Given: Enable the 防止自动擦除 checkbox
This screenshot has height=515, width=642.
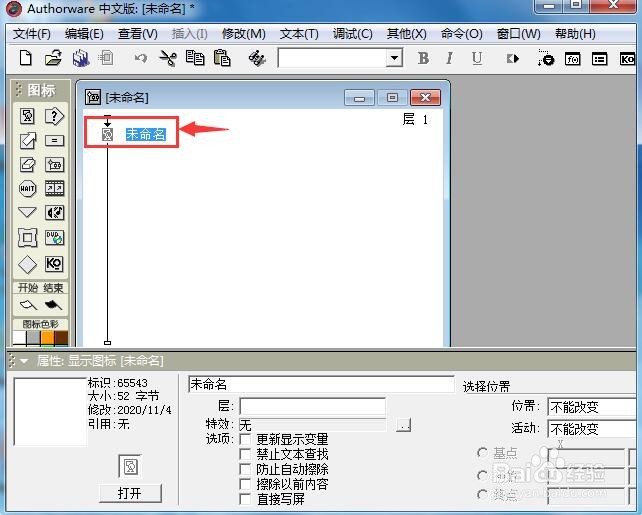Looking at the screenshot, I should pyautogui.click(x=245, y=469).
